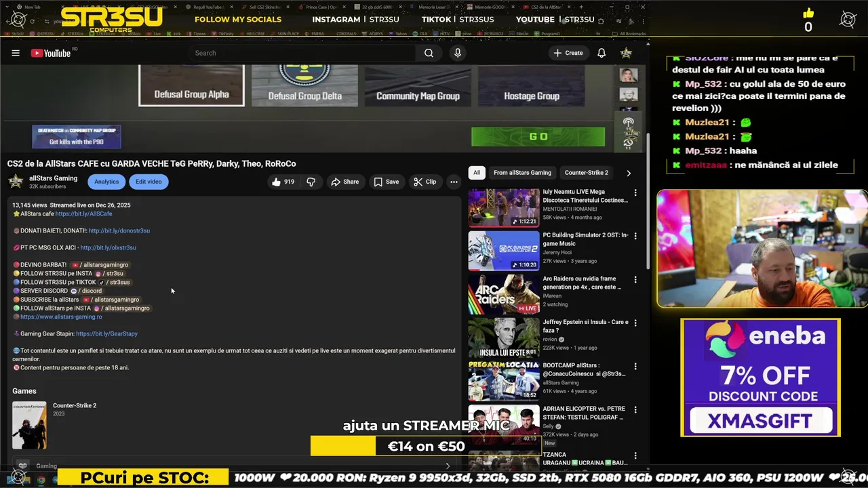
Task: Open the Instagram str3su chip
Action: click(x=109, y=274)
